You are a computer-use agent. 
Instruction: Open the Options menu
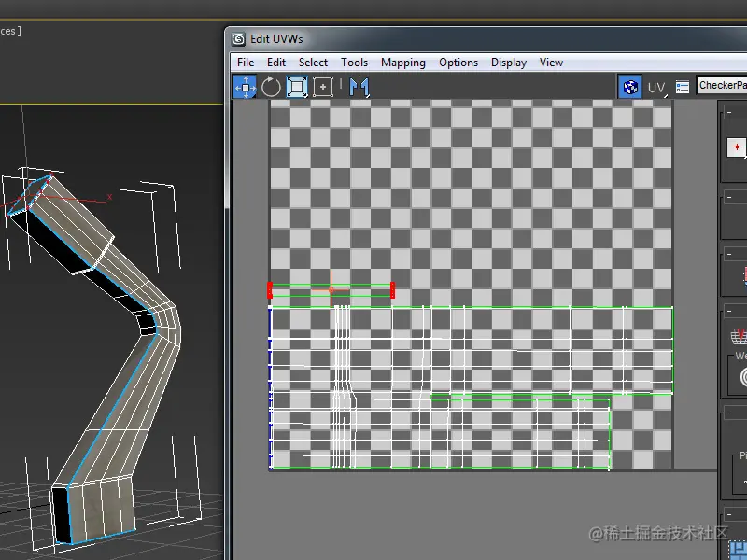click(458, 63)
